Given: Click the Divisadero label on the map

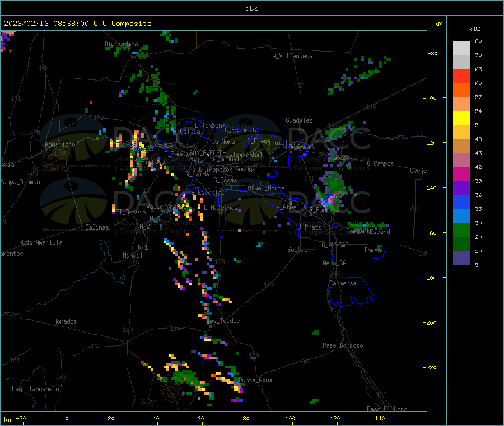Looking at the screenshot, I should (121, 44).
